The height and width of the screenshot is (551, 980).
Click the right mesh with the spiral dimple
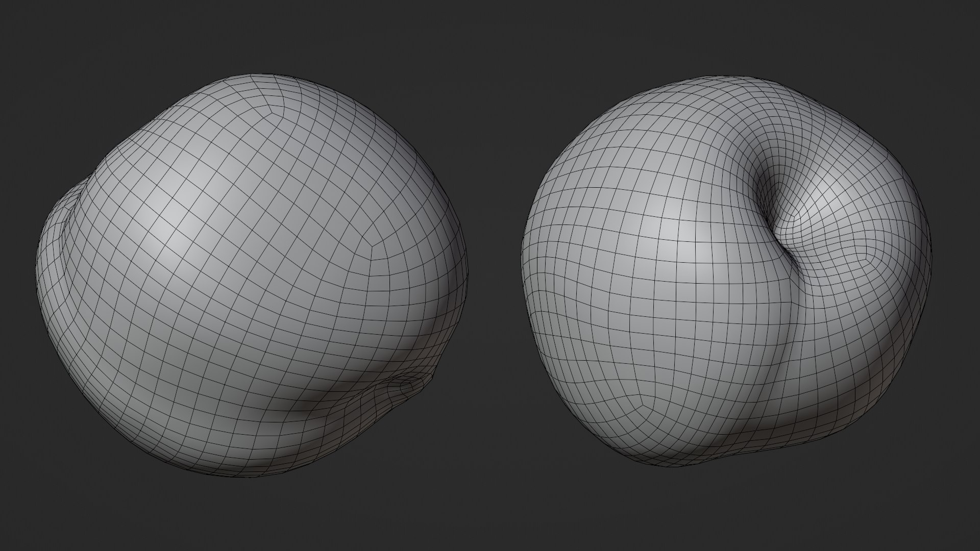[727, 270]
